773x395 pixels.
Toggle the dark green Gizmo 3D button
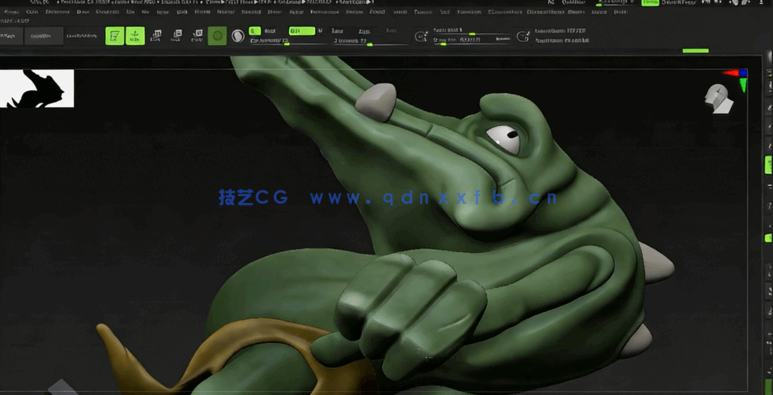(217, 36)
